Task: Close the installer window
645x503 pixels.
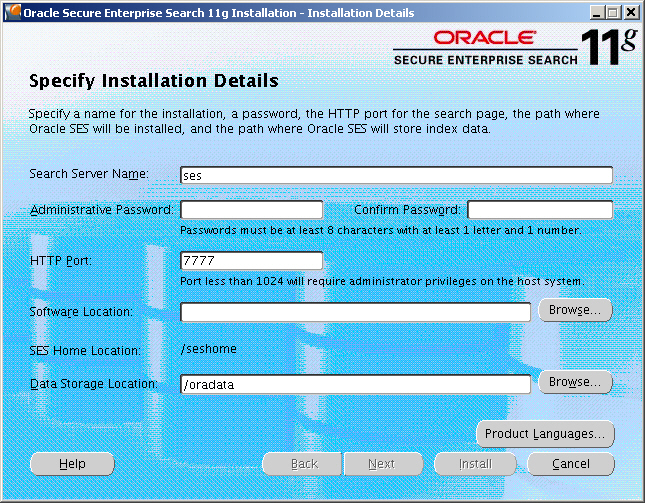Action: (x=631, y=12)
